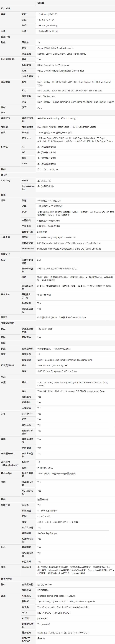Click the 'Genos' column header text
The height and width of the screenshot is (644, 115).
[x=41, y=3]
